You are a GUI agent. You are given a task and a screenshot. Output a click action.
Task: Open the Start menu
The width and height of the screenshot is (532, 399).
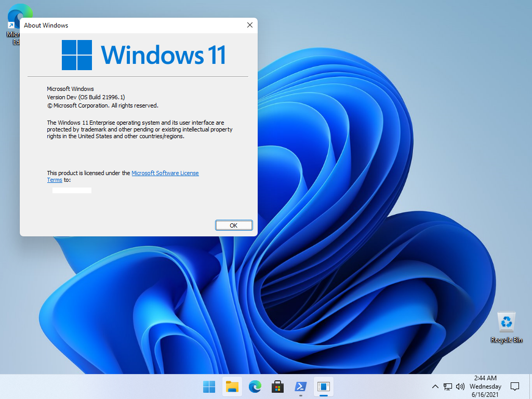209,387
